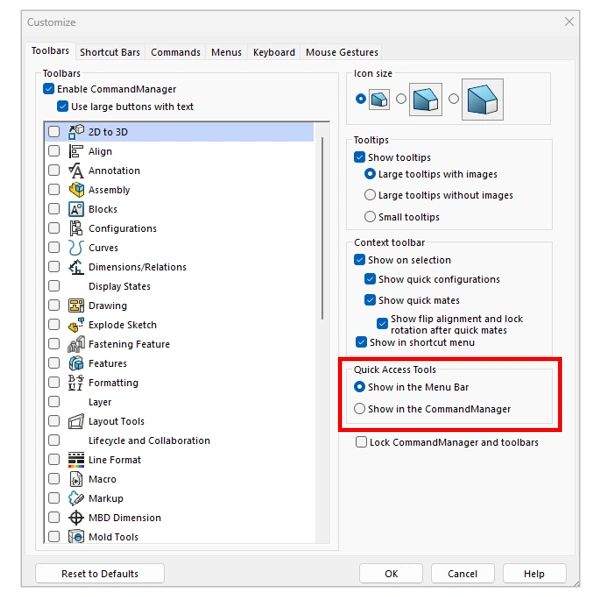
Task: Check the Display States checkbox
Action: point(54,286)
